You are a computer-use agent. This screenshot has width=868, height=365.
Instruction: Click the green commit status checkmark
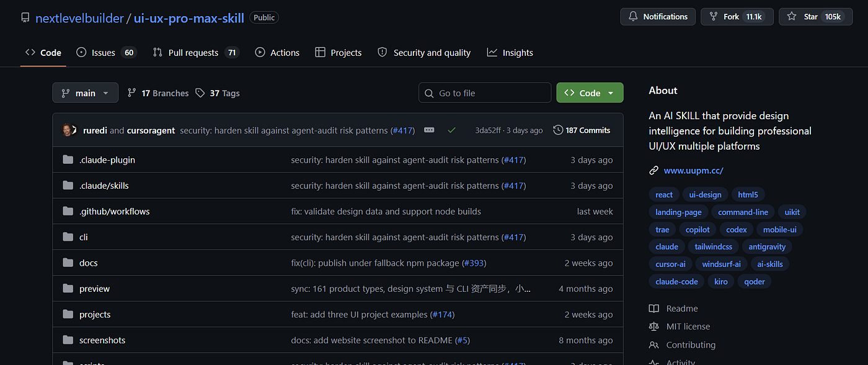pos(451,130)
